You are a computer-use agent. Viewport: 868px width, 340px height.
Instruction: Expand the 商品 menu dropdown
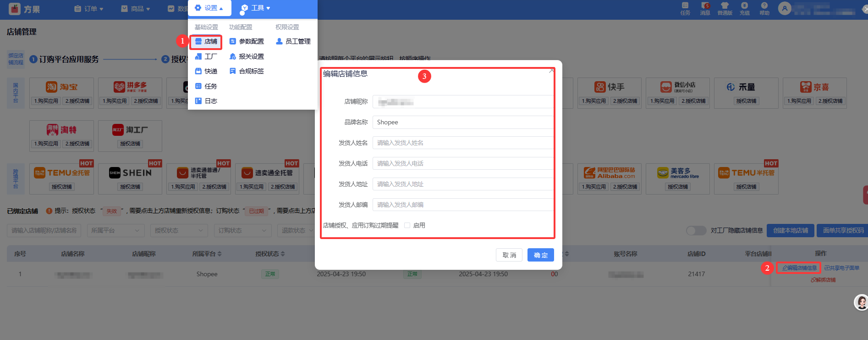coord(136,9)
